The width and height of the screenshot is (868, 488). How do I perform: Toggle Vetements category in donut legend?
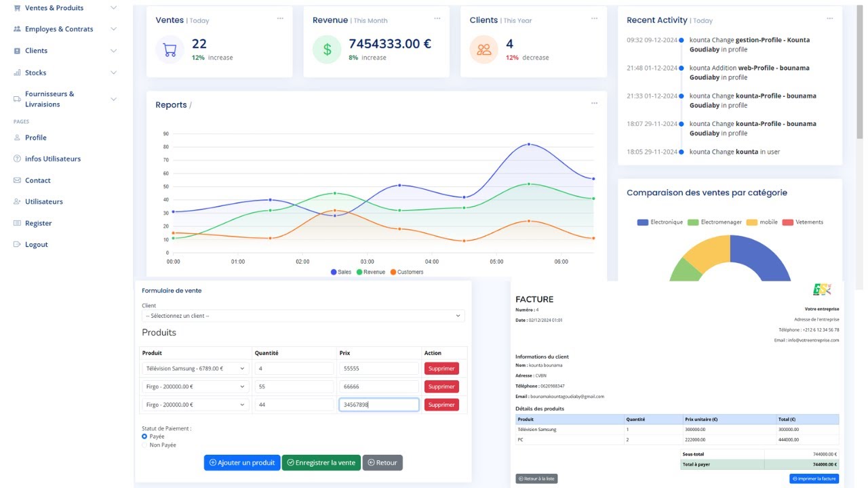point(803,222)
